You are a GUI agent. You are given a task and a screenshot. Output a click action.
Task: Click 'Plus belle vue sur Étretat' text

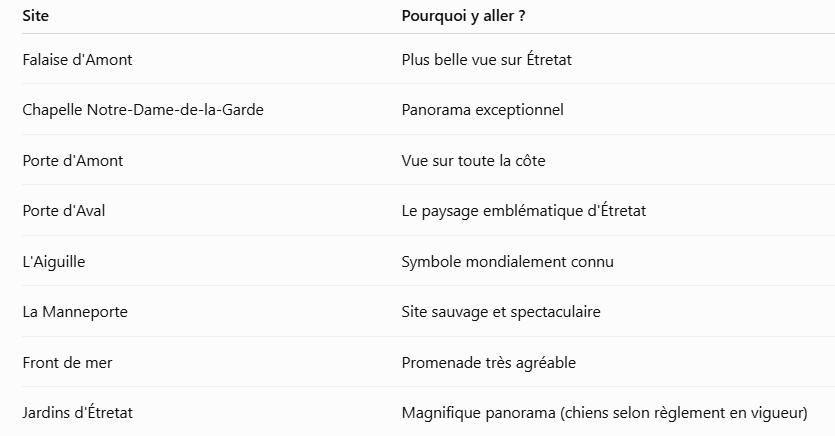(486, 60)
